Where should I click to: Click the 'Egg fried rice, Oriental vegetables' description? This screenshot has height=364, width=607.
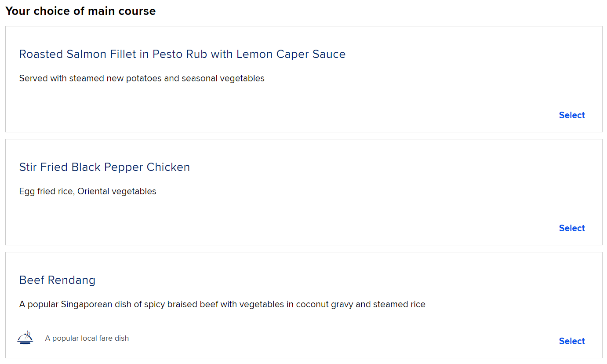[87, 191]
